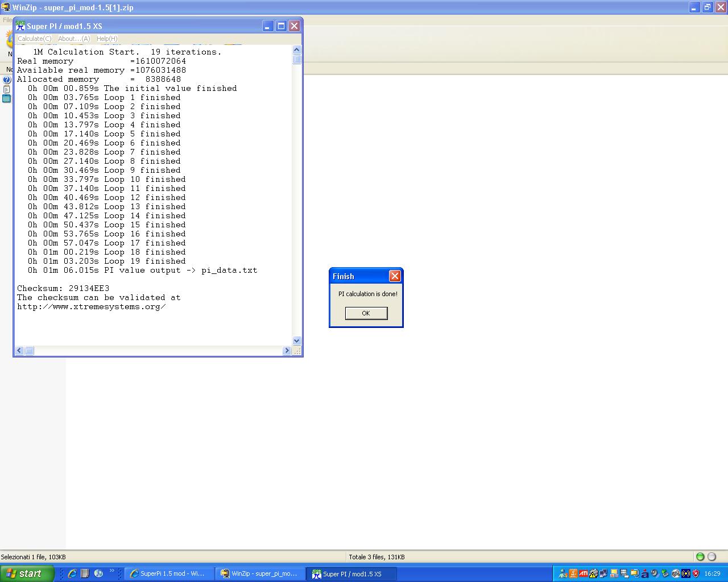Click the left arrow of the horizontal scrollbar

tap(19, 351)
